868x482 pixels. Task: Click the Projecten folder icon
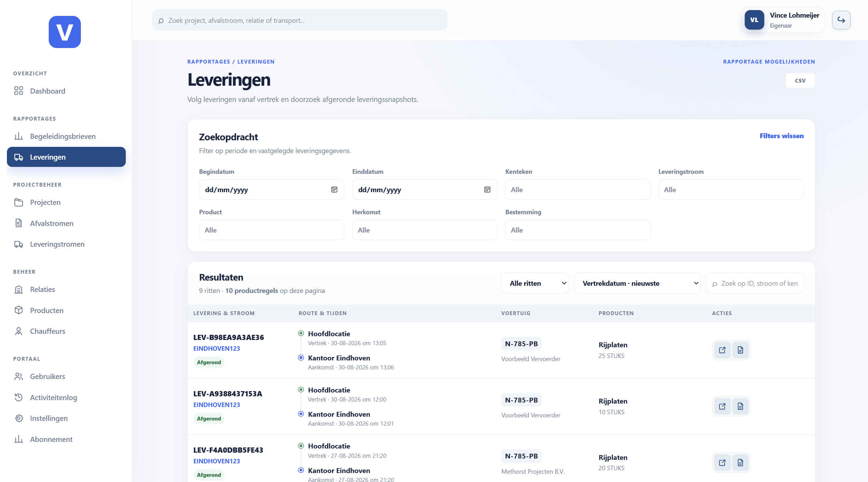[x=19, y=202]
